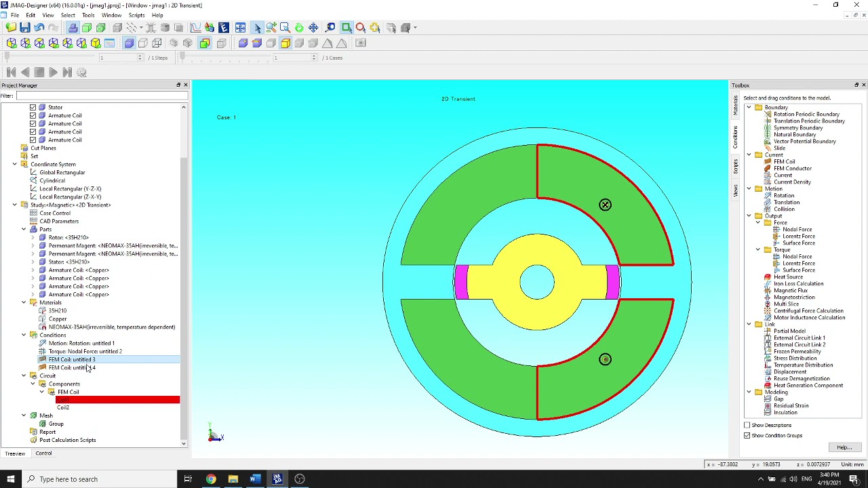Collapse the Boundary group in Toolbox

[749, 107]
